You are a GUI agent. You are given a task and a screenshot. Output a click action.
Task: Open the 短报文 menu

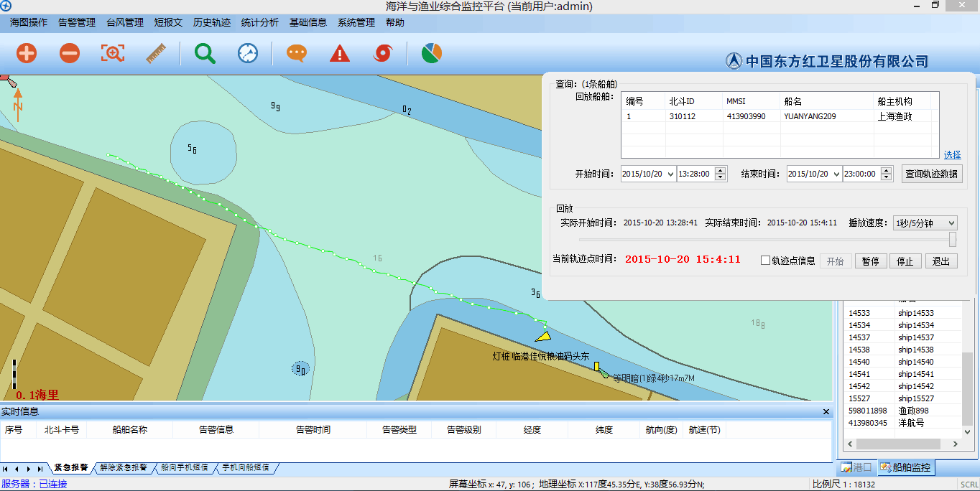point(169,22)
